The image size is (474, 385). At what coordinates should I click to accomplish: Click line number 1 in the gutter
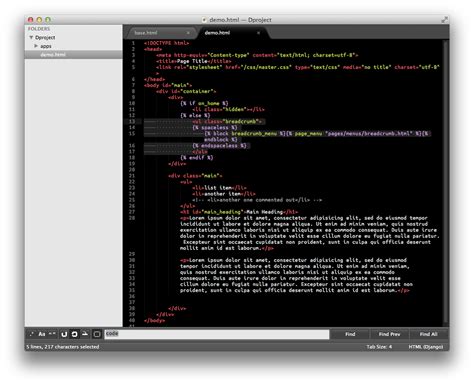[x=133, y=43]
